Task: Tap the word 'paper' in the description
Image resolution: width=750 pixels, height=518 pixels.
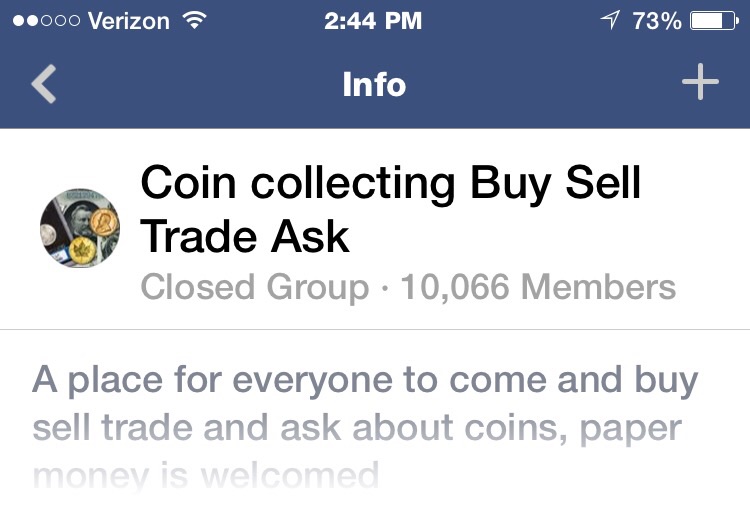Action: coord(630,430)
